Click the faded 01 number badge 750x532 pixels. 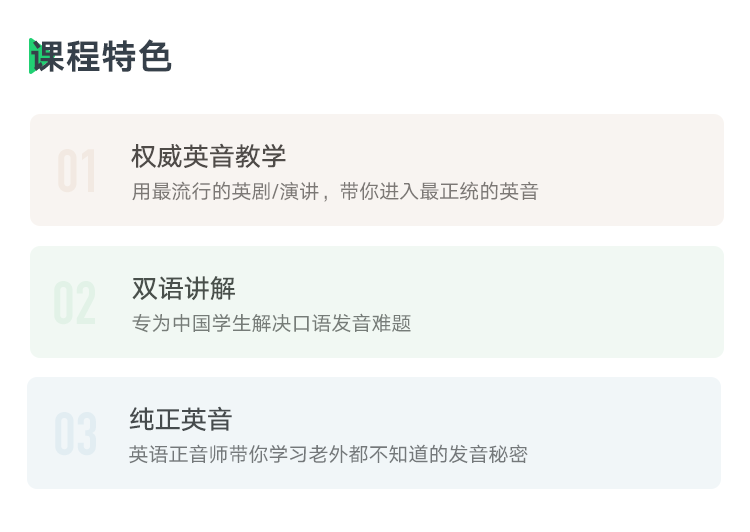point(77,170)
